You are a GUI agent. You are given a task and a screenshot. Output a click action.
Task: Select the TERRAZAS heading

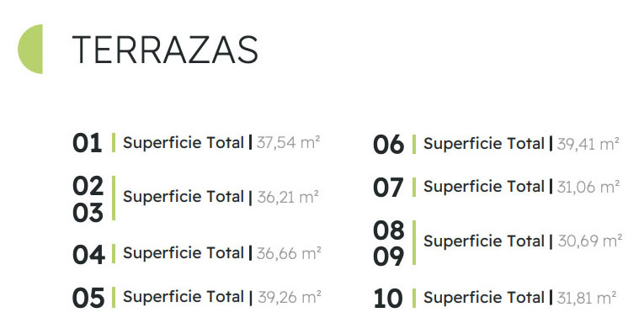(x=165, y=50)
